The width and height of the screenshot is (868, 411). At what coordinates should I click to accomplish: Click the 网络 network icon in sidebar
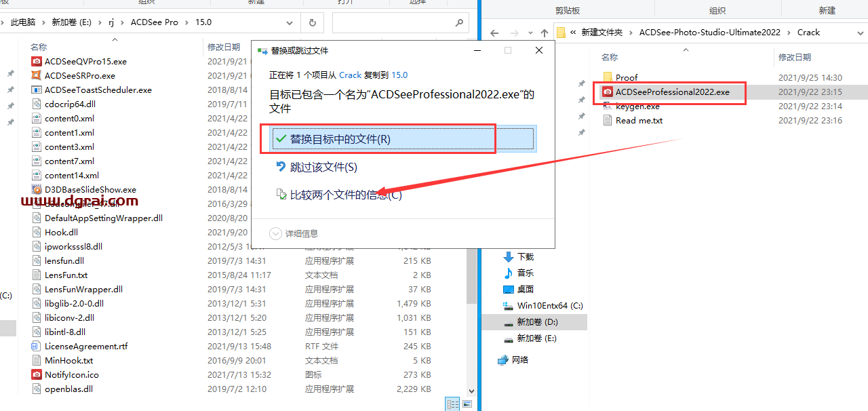click(503, 359)
